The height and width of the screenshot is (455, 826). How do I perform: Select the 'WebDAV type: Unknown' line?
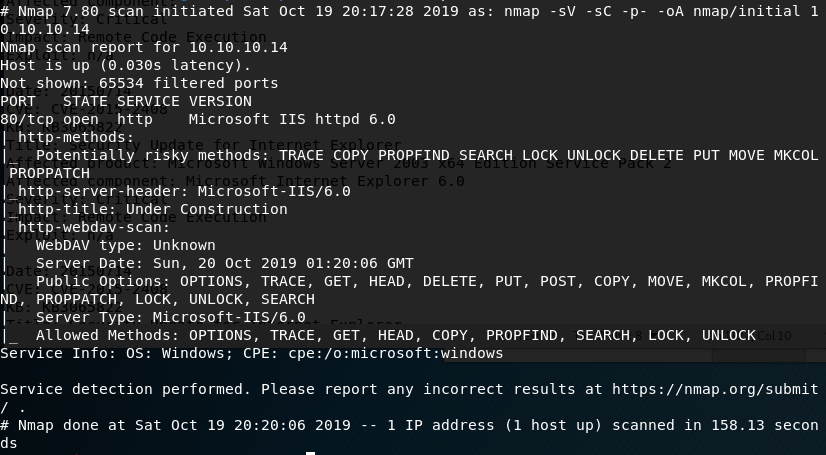pyautogui.click(x=125, y=245)
